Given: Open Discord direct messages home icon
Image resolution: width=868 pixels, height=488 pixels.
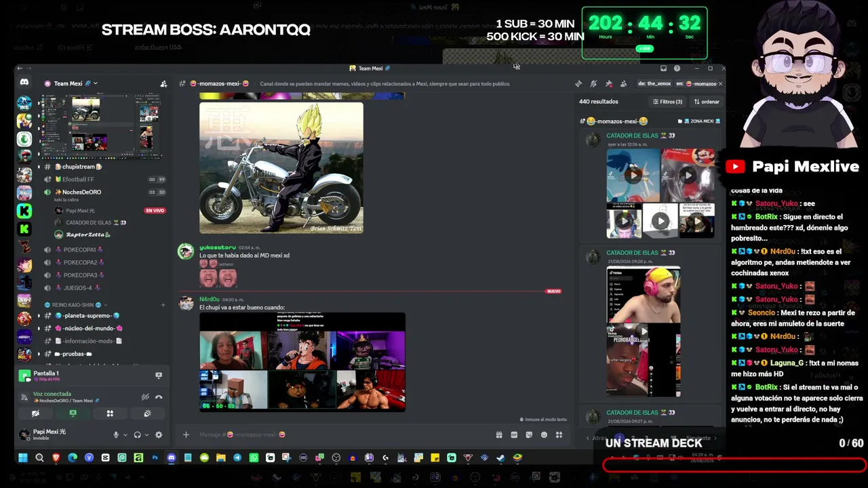Looking at the screenshot, I should click(24, 83).
